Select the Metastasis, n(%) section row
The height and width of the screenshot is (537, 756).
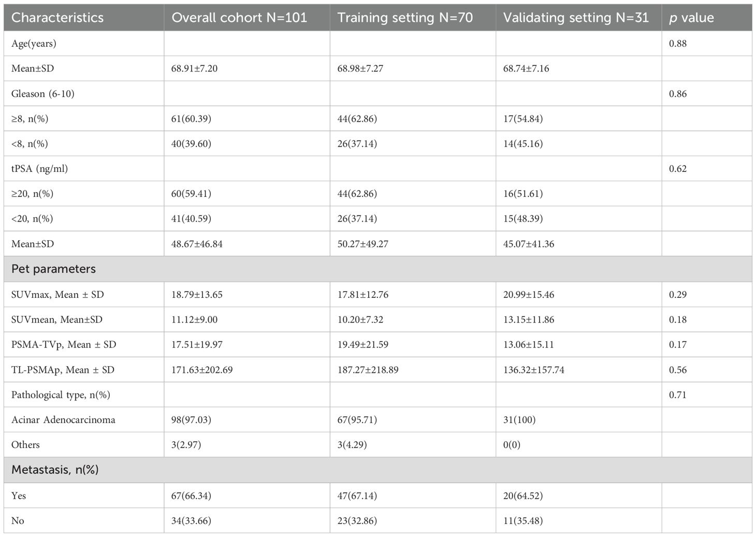click(55, 470)
